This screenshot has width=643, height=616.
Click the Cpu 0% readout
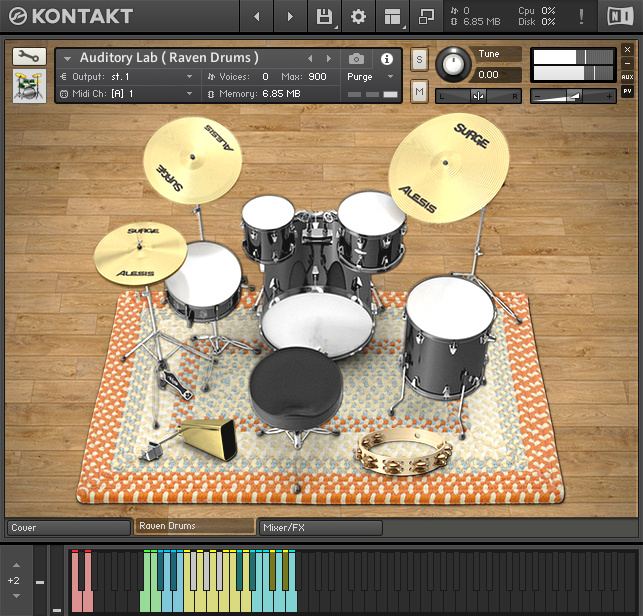(537, 11)
